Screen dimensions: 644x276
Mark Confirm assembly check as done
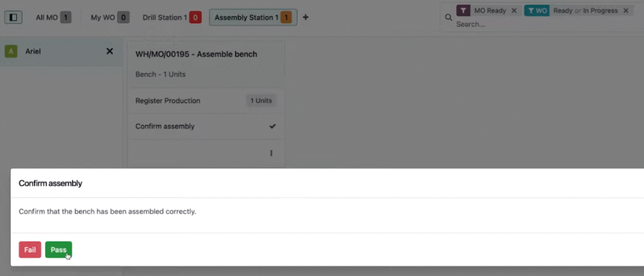point(272,126)
